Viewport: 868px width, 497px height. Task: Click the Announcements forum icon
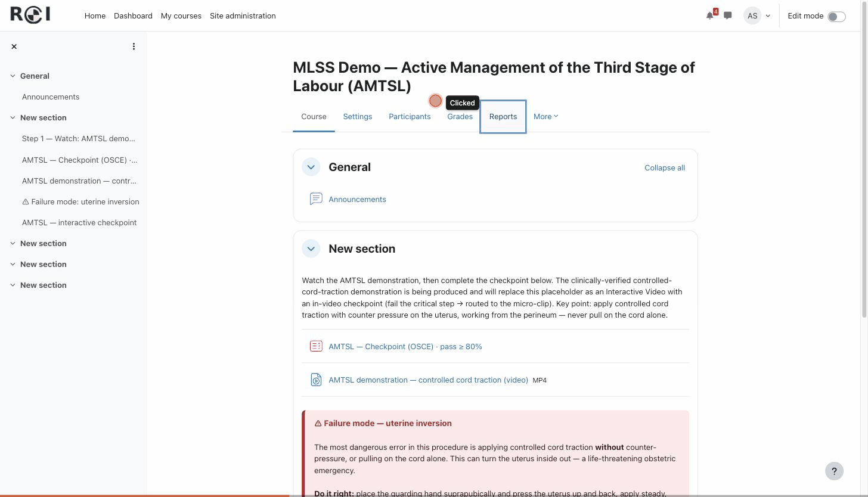pos(316,199)
